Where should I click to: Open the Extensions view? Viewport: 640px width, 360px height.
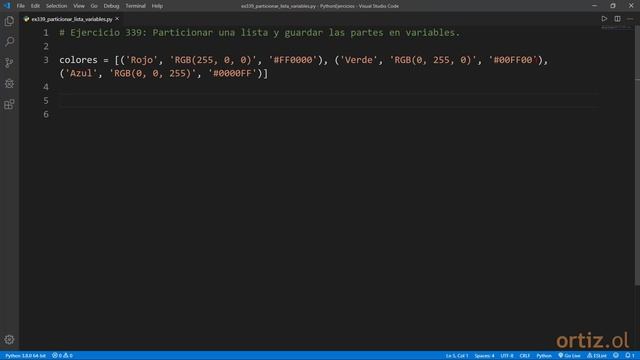click(x=9, y=104)
